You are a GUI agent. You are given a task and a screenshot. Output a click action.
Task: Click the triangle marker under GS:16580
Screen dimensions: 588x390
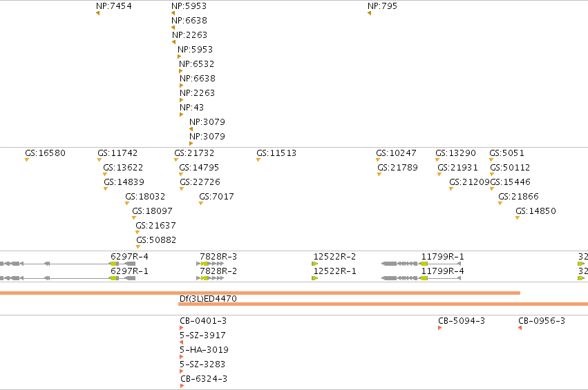(x=27, y=160)
